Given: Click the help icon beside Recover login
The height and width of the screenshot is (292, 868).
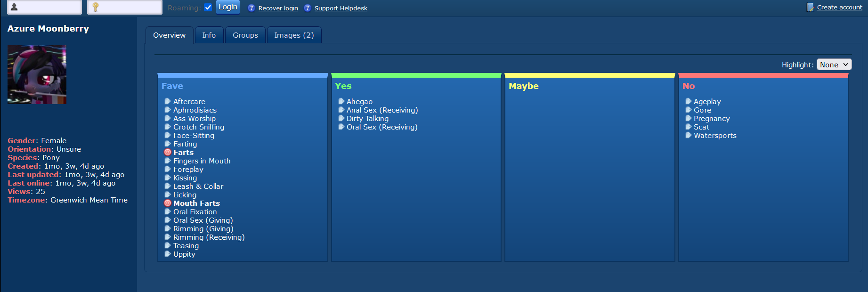Looking at the screenshot, I should pyautogui.click(x=251, y=8).
